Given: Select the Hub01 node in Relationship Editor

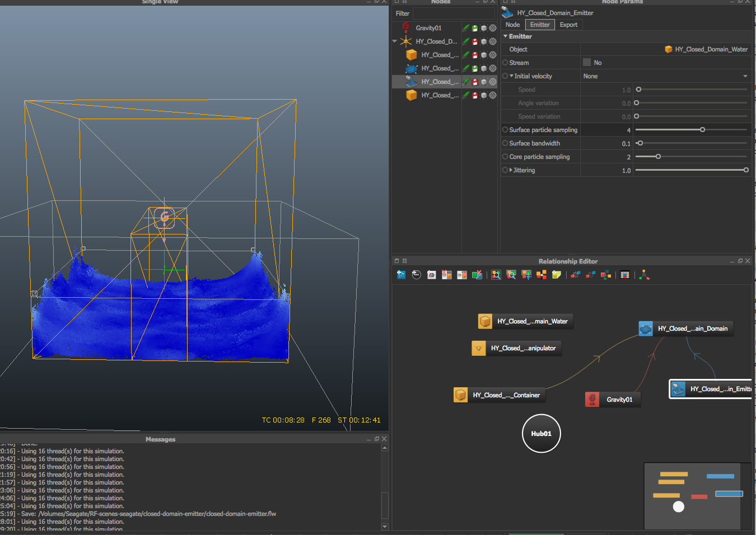Looking at the screenshot, I should click(541, 434).
